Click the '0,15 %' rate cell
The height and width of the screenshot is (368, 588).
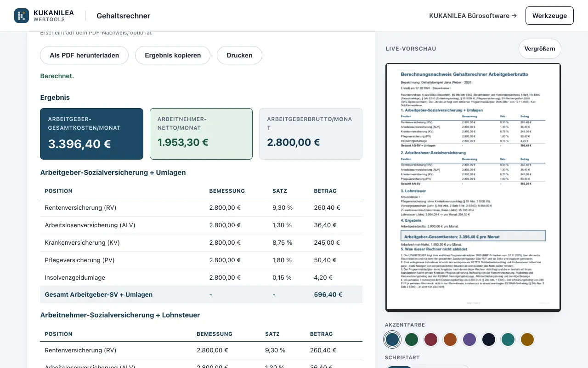pyautogui.click(x=282, y=277)
